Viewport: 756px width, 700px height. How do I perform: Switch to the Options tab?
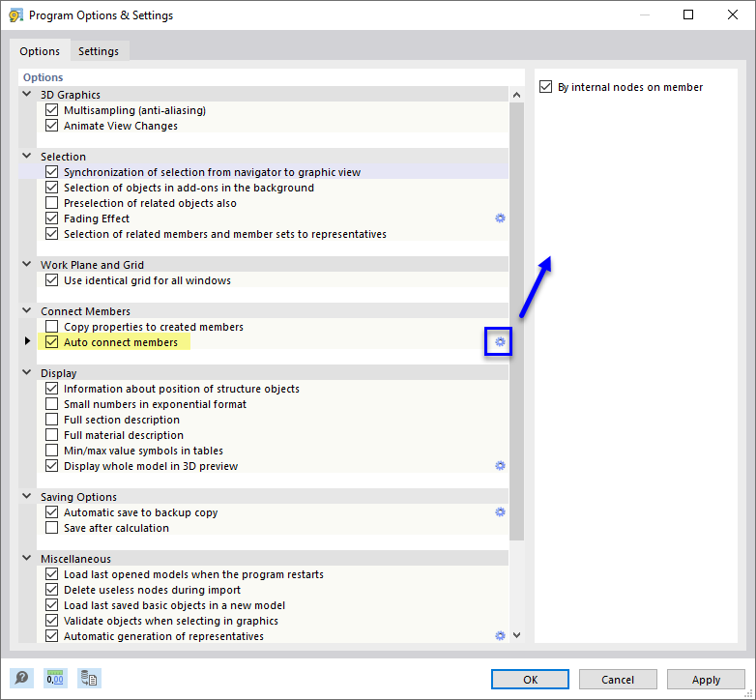[x=40, y=51]
